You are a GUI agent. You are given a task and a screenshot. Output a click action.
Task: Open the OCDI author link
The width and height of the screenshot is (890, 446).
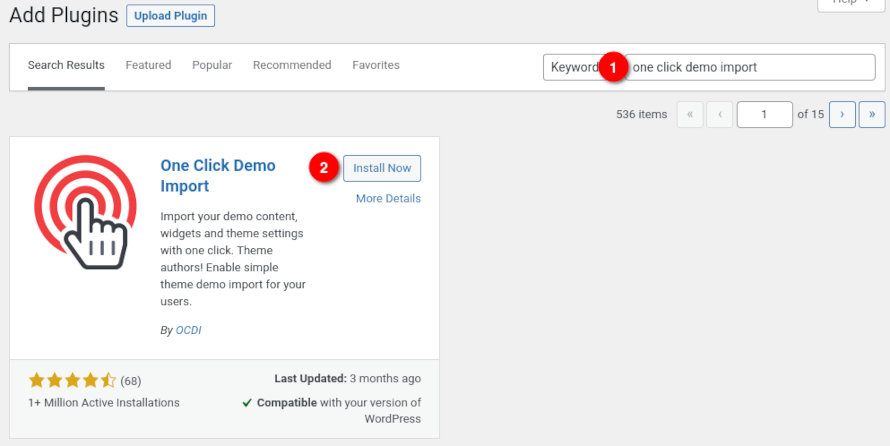[x=188, y=330]
